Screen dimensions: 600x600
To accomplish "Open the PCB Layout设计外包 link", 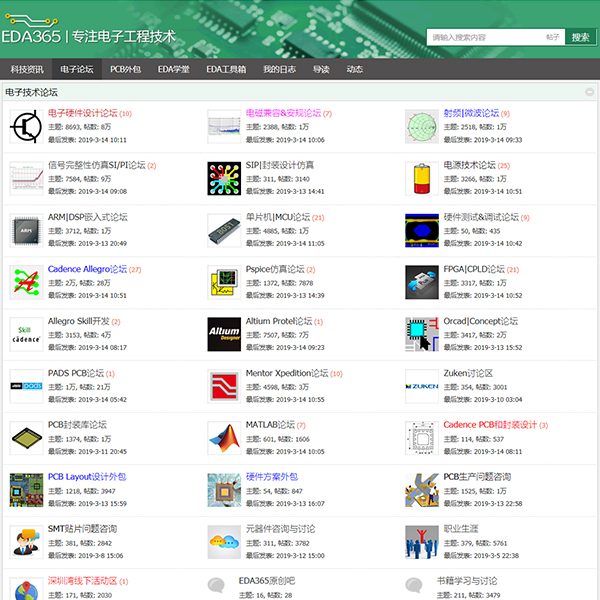I will pos(87,477).
